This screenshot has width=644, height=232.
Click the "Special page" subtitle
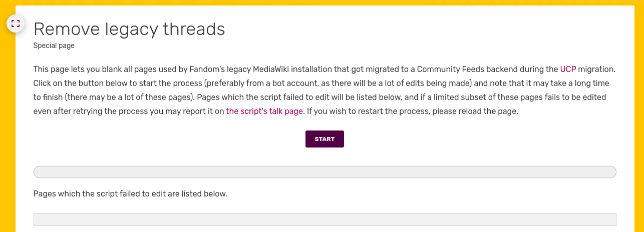coord(54,45)
